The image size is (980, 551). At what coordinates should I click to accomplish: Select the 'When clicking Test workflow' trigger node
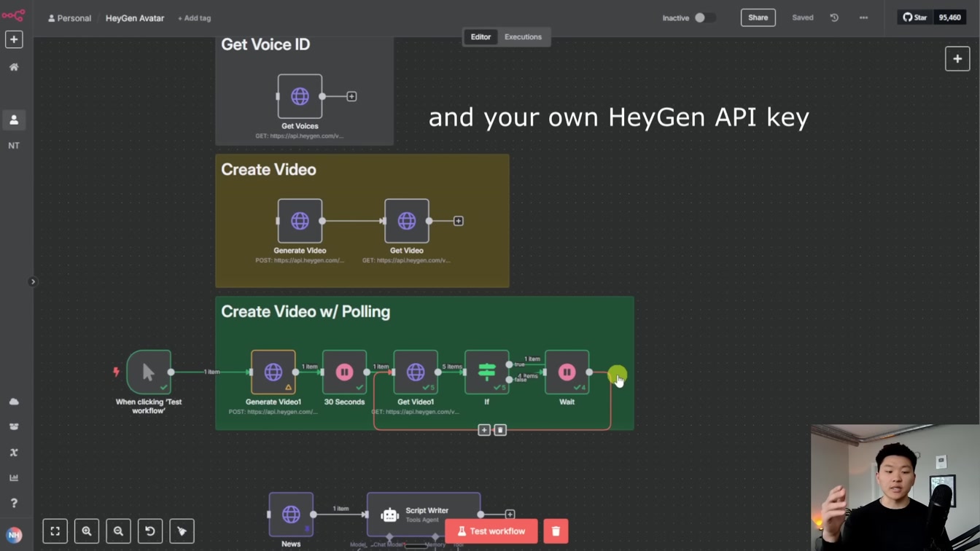click(149, 372)
